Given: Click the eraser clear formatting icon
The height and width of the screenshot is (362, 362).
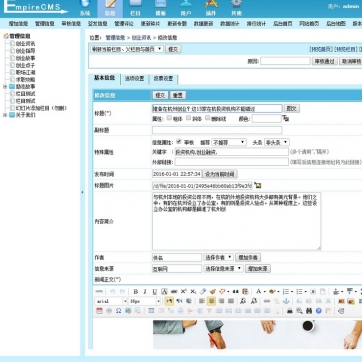Looking at the screenshot, I should click(x=203, y=291).
